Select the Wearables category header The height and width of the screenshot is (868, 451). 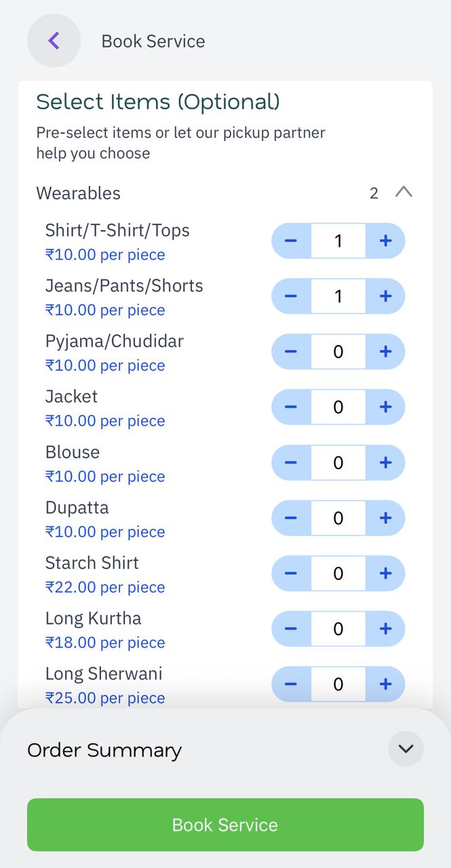click(x=78, y=193)
